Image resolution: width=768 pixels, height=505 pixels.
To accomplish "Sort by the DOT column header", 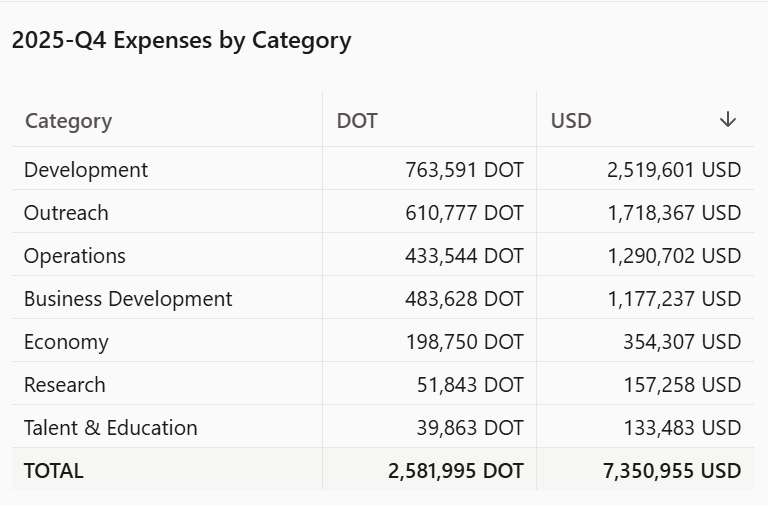I will (x=357, y=121).
